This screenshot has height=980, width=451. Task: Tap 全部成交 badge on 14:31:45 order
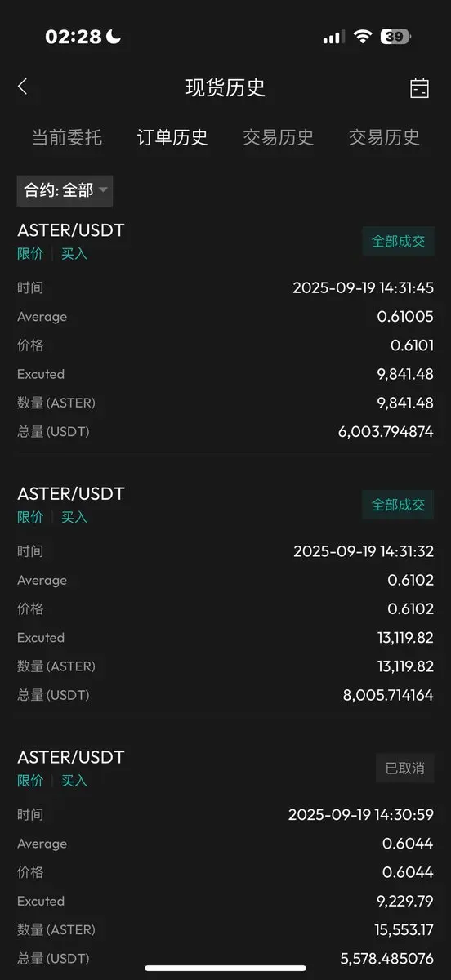click(398, 242)
